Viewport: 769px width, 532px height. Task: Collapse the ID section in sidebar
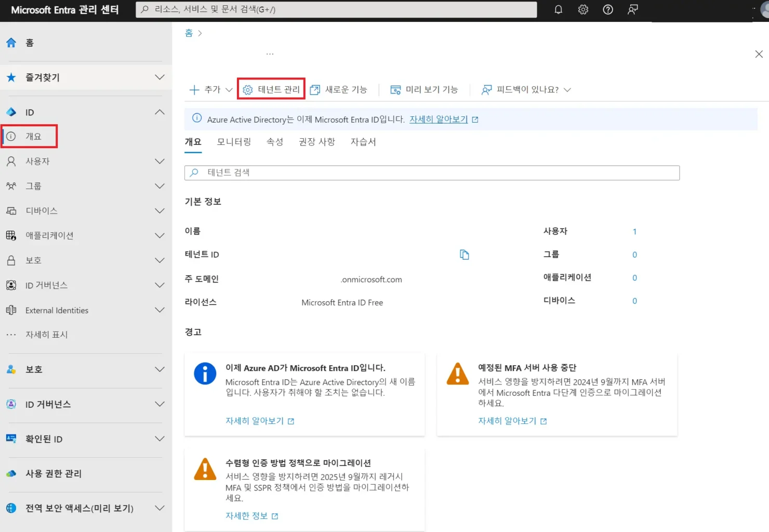click(x=160, y=112)
